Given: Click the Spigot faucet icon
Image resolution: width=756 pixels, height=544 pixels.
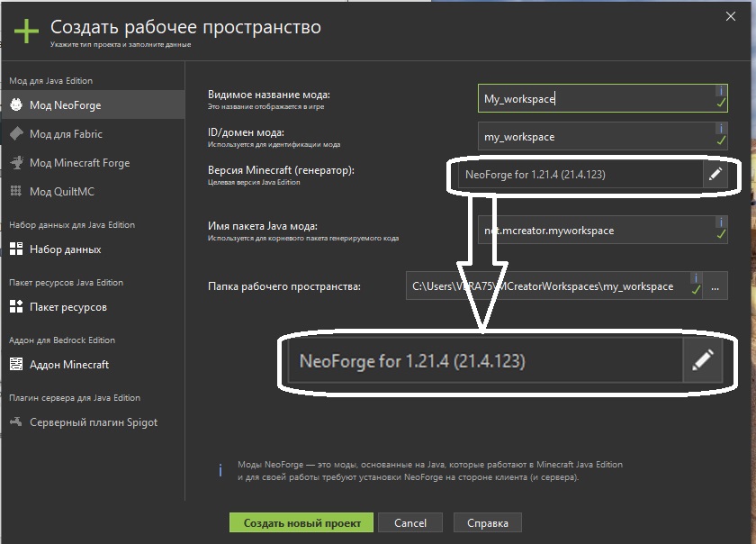Looking at the screenshot, I should [16, 422].
